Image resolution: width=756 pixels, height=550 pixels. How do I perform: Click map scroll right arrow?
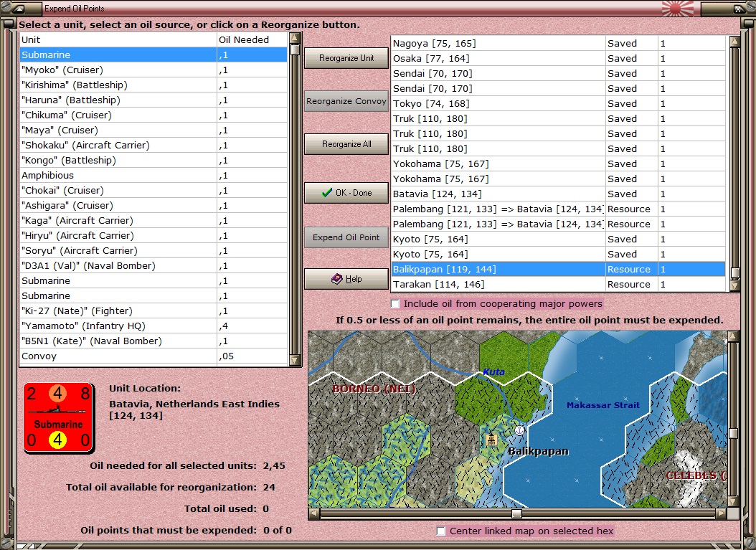tap(722, 513)
